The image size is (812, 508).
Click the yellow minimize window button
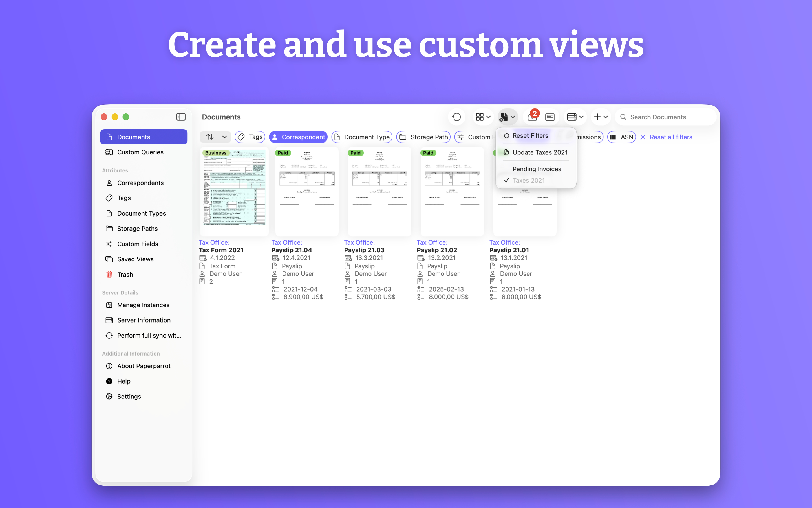(x=115, y=117)
